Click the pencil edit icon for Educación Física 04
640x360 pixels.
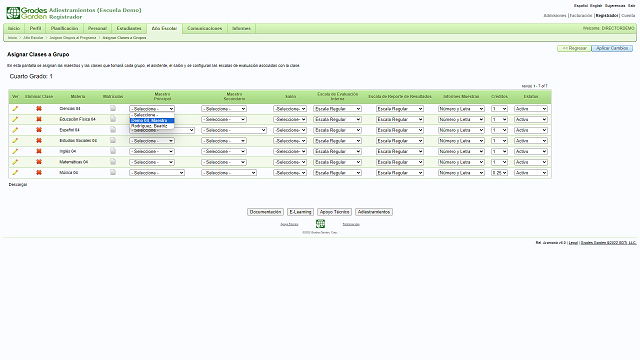coord(15,119)
